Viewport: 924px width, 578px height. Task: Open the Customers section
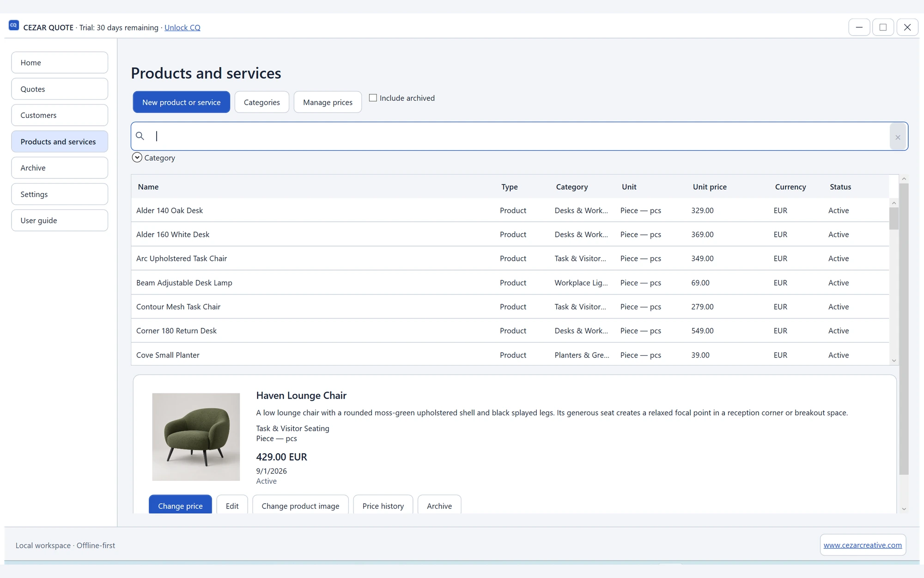[60, 115]
